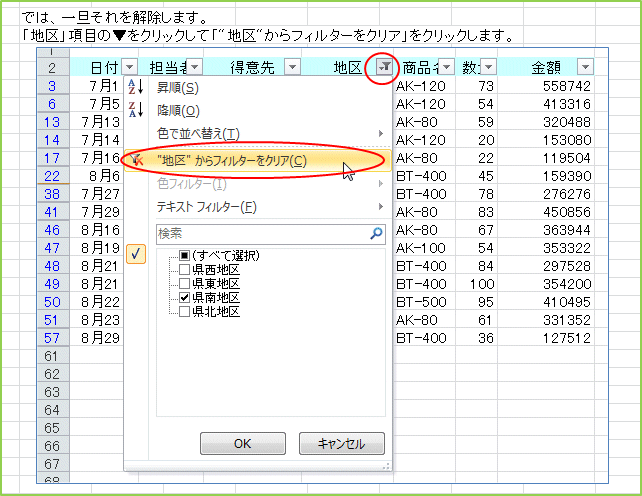The width and height of the screenshot is (642, 496).
Task: Check the 県西地区 checkbox
Action: point(184,270)
